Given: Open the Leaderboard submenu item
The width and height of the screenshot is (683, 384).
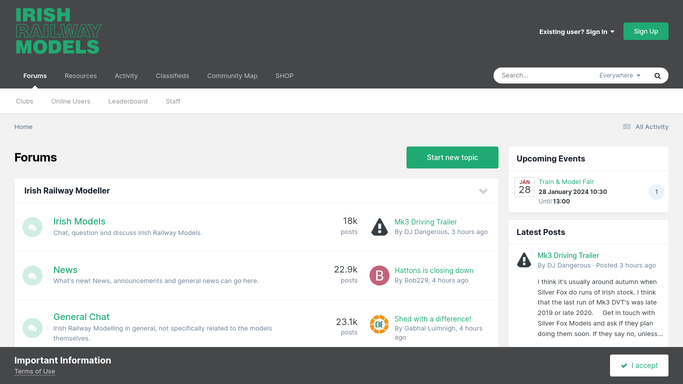Looking at the screenshot, I should 128,101.
